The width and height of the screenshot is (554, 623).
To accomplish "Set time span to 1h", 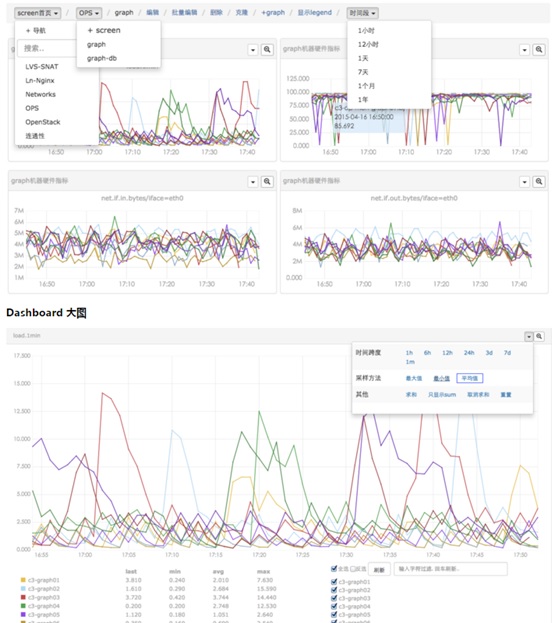I will click(x=409, y=353).
